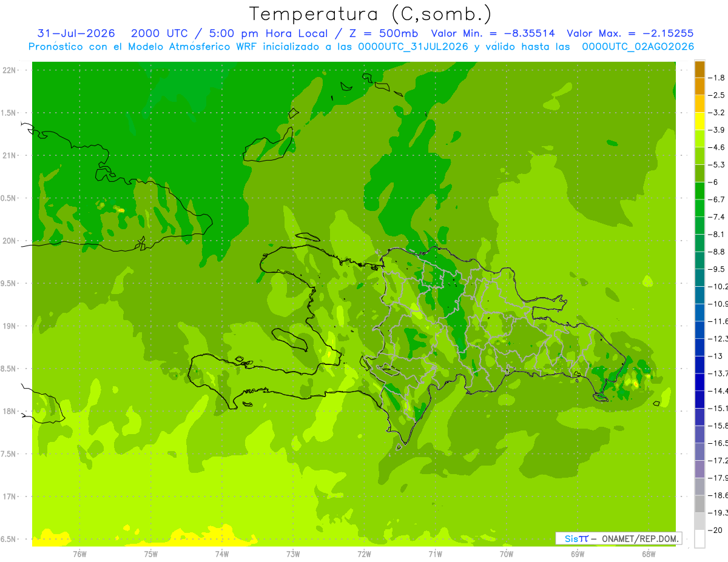The width and height of the screenshot is (728, 562).
Task: Click the '22N' latitude label
Action: 10,70
